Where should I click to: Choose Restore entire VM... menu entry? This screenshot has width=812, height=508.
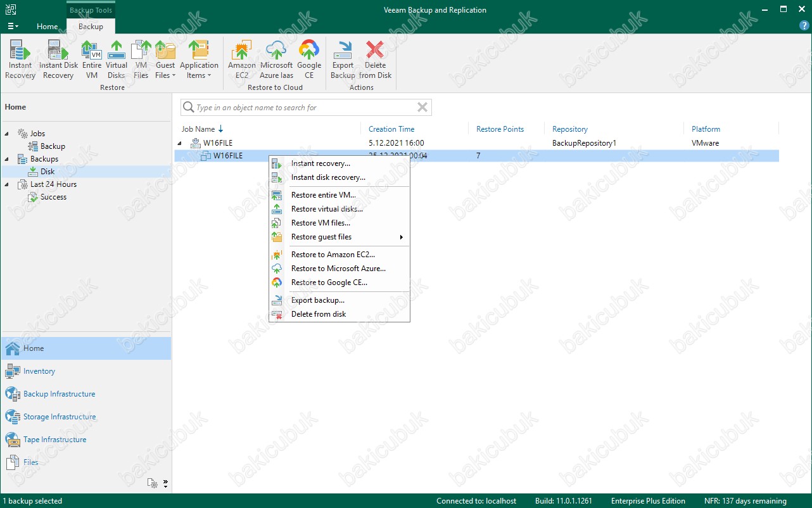339,195
